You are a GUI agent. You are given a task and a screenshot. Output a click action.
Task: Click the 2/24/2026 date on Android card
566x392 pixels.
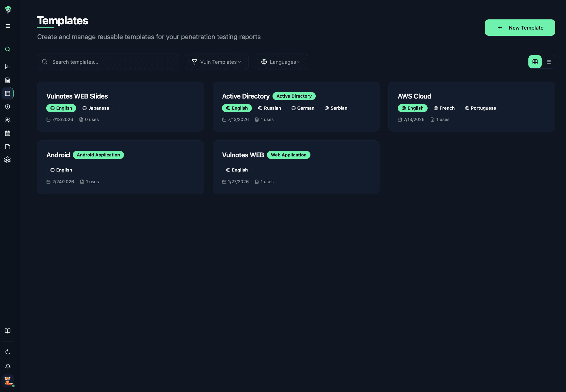tap(63, 182)
